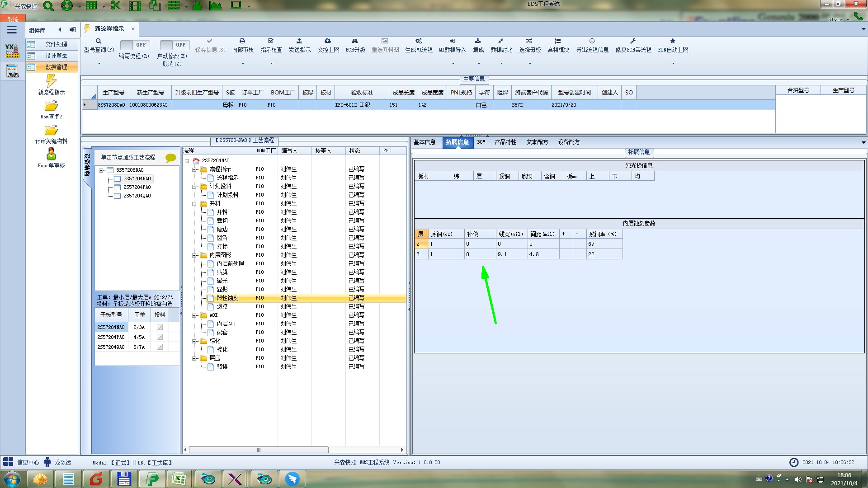Click the green magnifier search icon

pyautogui.click(x=48, y=6)
